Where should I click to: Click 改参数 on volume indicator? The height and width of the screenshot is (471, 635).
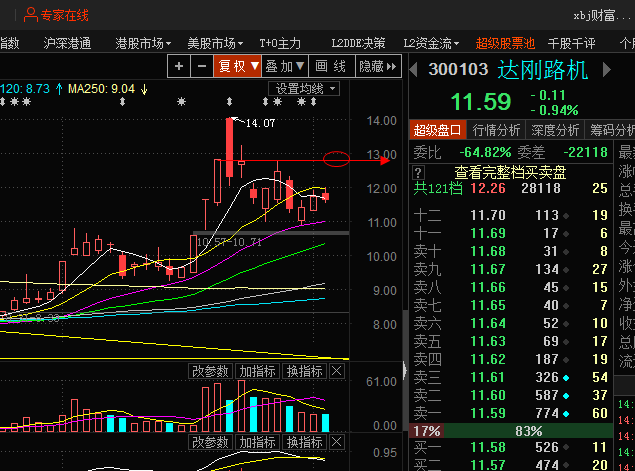(210, 371)
